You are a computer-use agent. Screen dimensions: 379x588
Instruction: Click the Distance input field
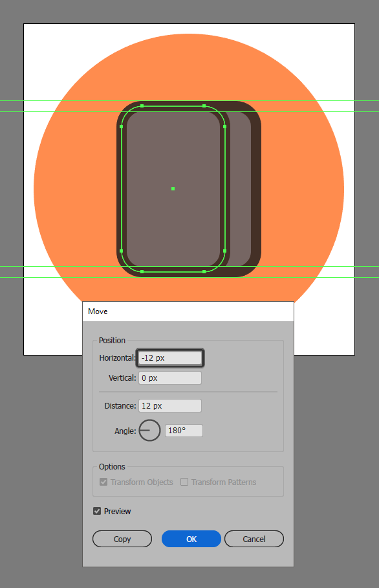[x=170, y=406]
